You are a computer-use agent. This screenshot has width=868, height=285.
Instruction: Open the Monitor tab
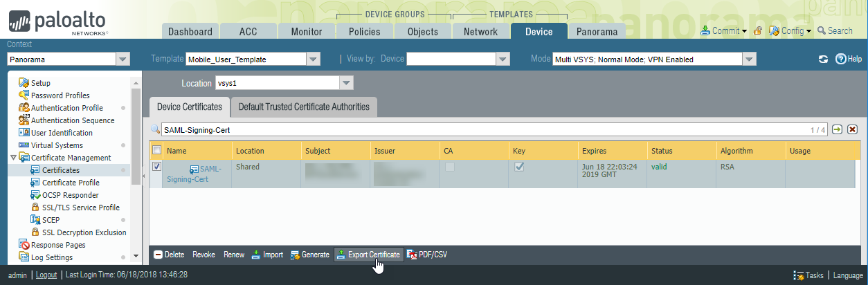pyautogui.click(x=307, y=31)
